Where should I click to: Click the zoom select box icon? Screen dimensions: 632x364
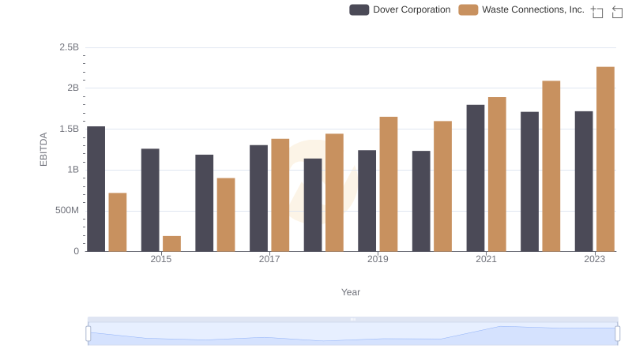coord(597,12)
